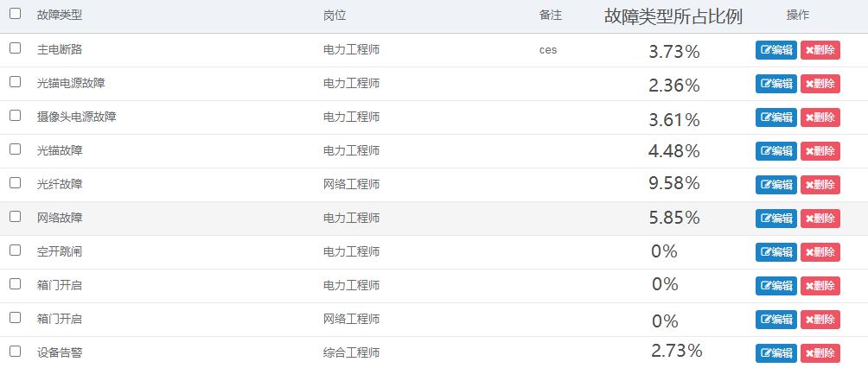868x368 pixels.
Task: Select the 光纤故障 row checkbox
Action: [15, 183]
